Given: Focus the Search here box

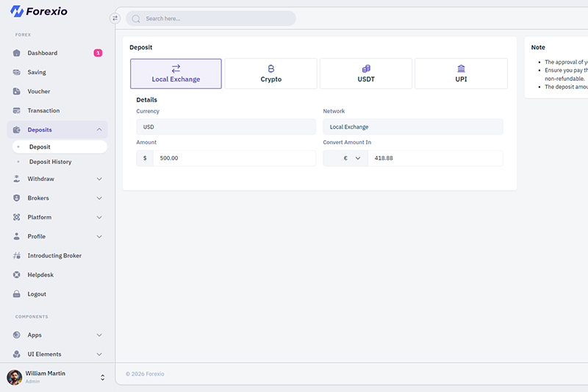Looking at the screenshot, I should pos(213,18).
